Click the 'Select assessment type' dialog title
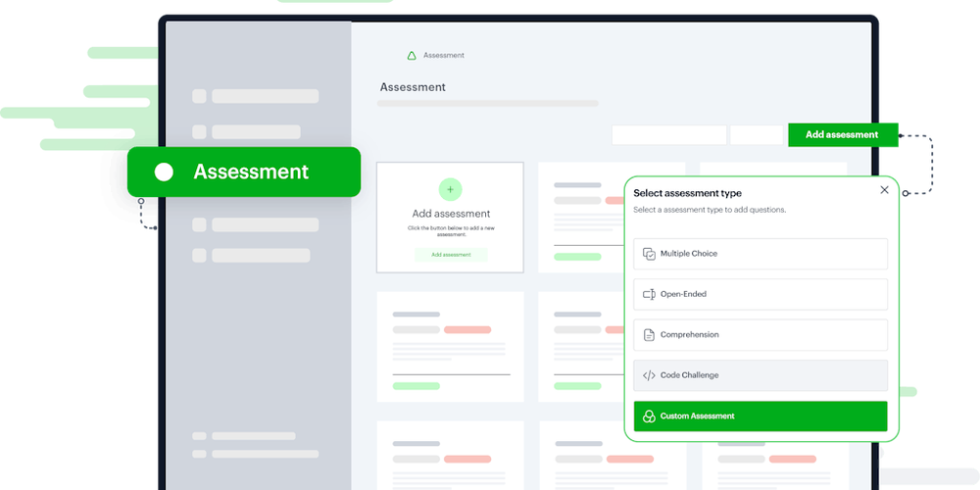This screenshot has height=490, width=980. click(x=688, y=194)
